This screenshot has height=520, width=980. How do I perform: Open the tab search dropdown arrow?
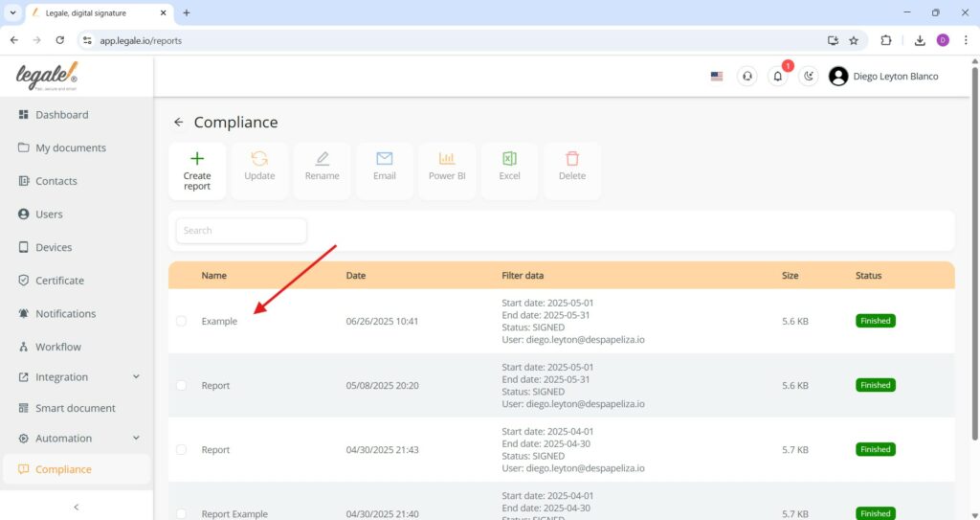click(12, 12)
